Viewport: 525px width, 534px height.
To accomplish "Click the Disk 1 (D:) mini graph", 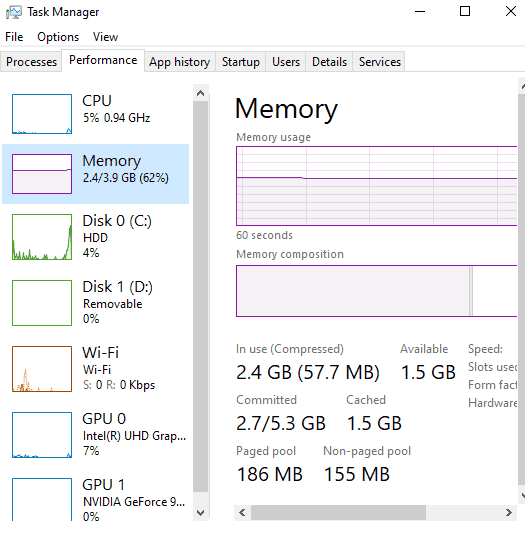I will coord(42,303).
